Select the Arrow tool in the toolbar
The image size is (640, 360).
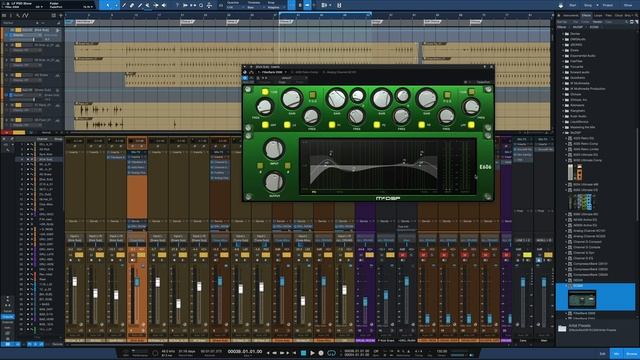[x=108, y=5]
